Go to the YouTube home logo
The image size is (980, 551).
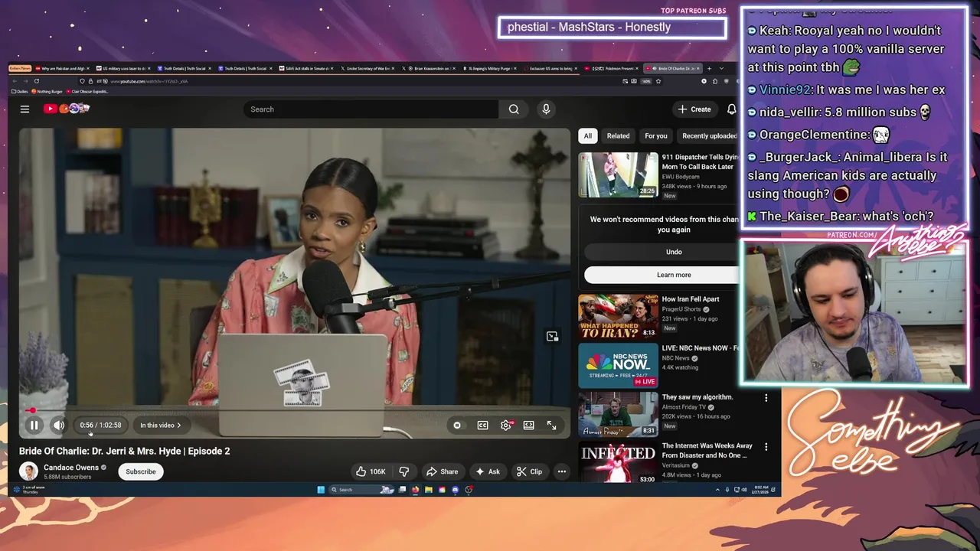67,109
